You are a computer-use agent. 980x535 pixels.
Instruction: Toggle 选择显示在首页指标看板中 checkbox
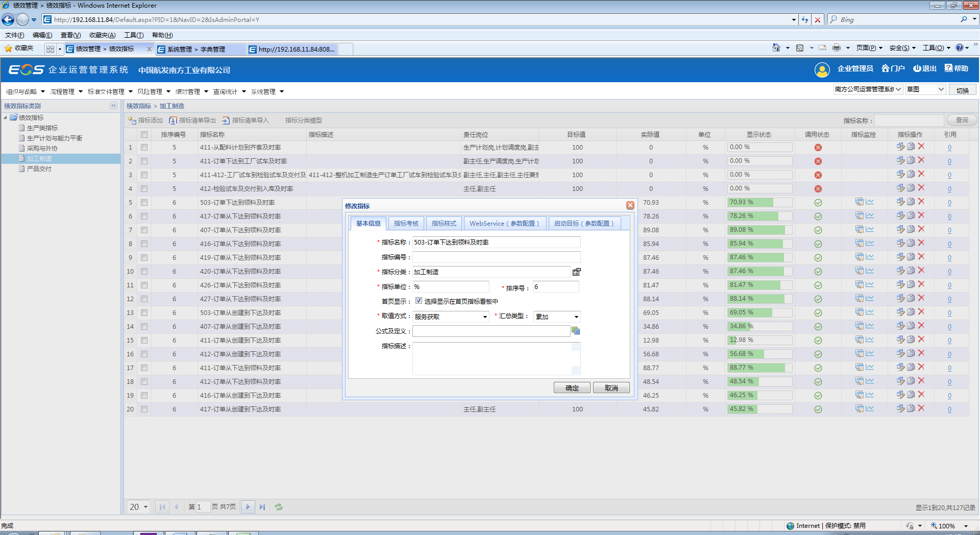point(419,301)
